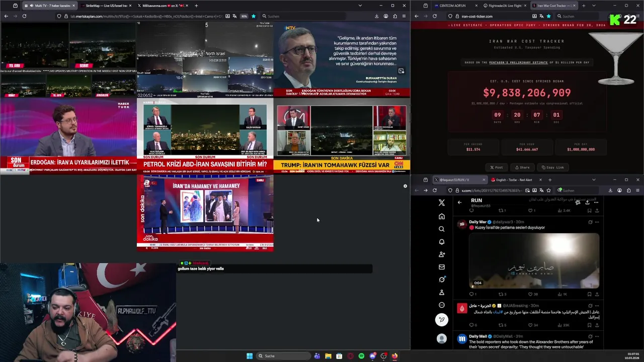Open zoom level 90% indicator
Viewport: 644px width, 362px height.
tap(245, 16)
